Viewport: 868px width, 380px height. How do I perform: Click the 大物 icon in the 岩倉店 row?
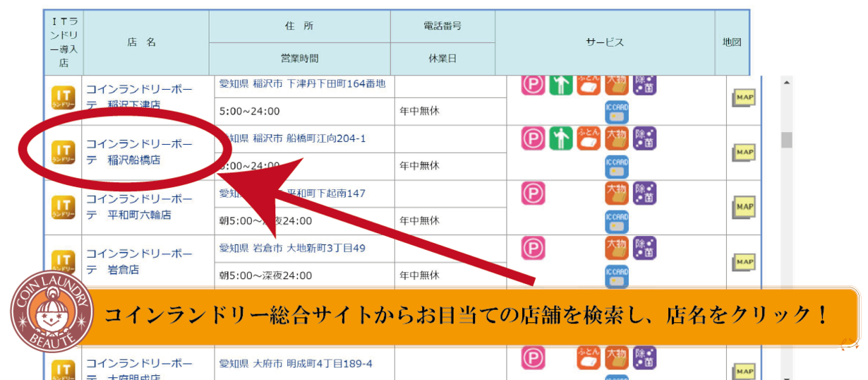pyautogui.click(x=617, y=248)
